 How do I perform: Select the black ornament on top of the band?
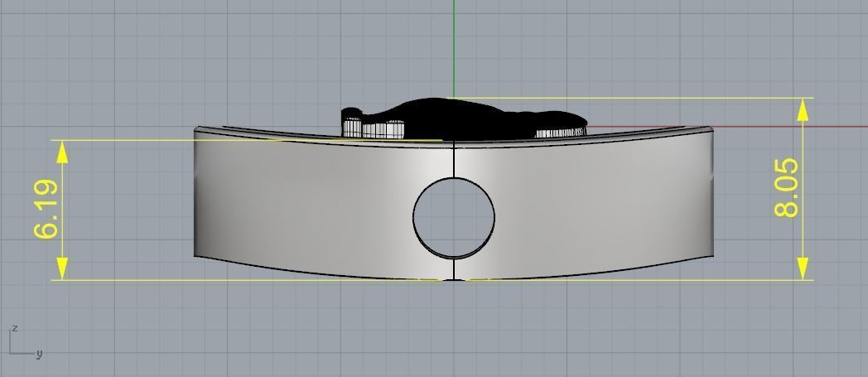(464, 118)
